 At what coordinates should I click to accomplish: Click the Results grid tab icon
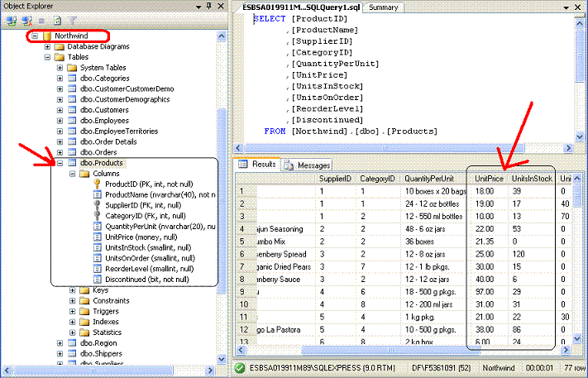pyautogui.click(x=243, y=164)
